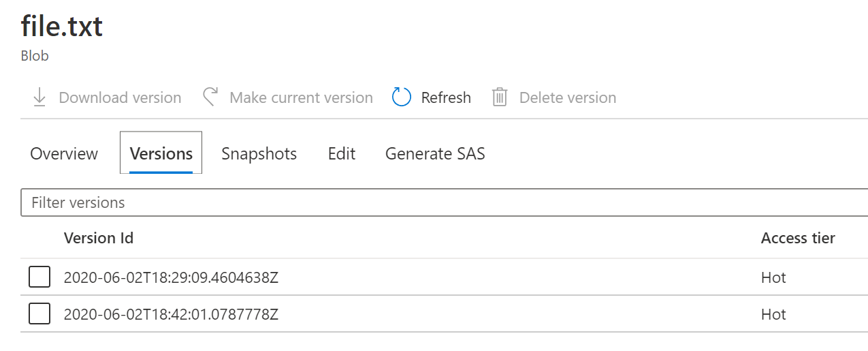This screenshot has height=351, width=868.
Task: Click the circular Refresh icon
Action: coord(402,97)
